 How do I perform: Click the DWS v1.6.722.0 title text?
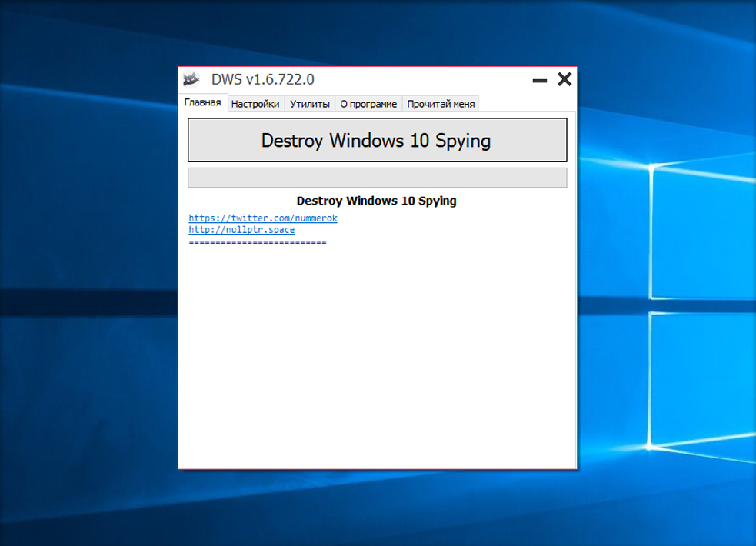click(x=263, y=79)
